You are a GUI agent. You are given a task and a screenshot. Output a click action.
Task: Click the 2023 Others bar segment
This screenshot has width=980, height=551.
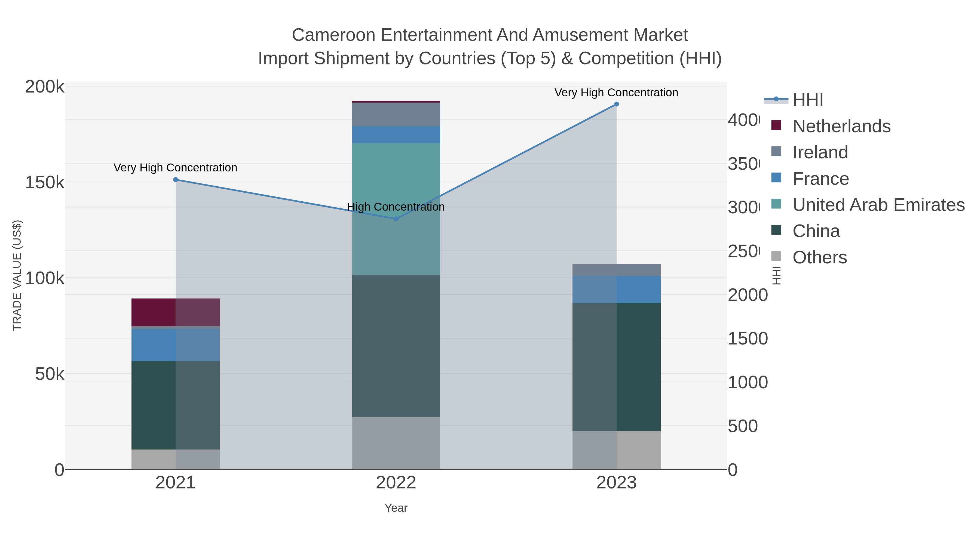(x=616, y=450)
